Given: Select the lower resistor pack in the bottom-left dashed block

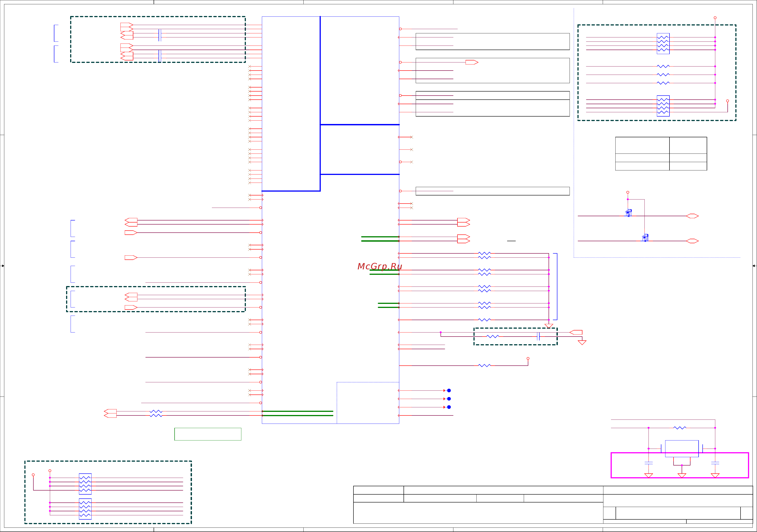Looking at the screenshot, I should pyautogui.click(x=85, y=509).
